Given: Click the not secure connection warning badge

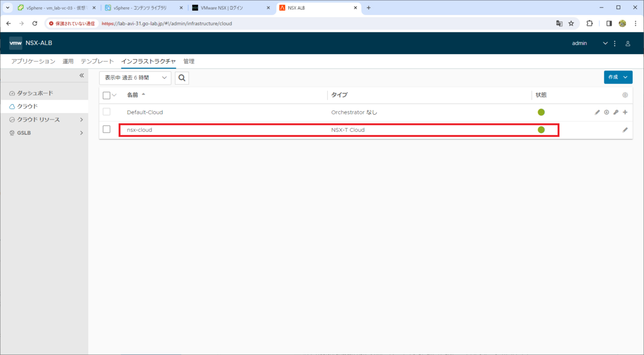Looking at the screenshot, I should tap(72, 24).
